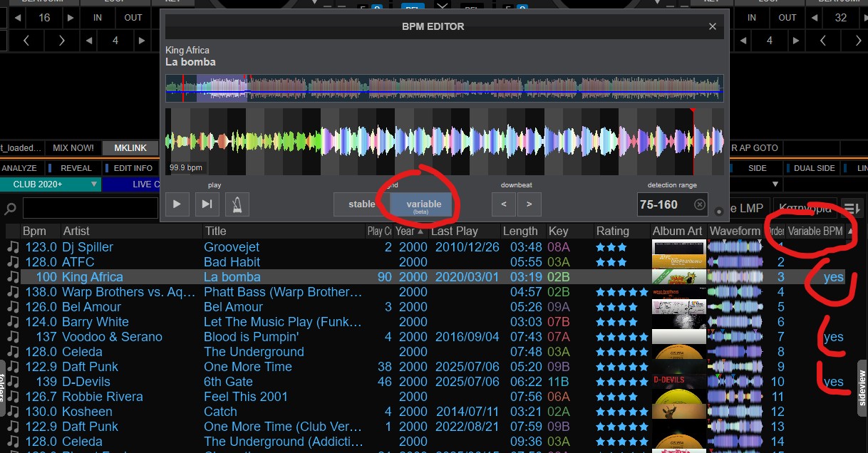Image resolution: width=868 pixels, height=453 pixels.
Task: Click the track overview waveform in BPM Editor
Action: (x=444, y=88)
